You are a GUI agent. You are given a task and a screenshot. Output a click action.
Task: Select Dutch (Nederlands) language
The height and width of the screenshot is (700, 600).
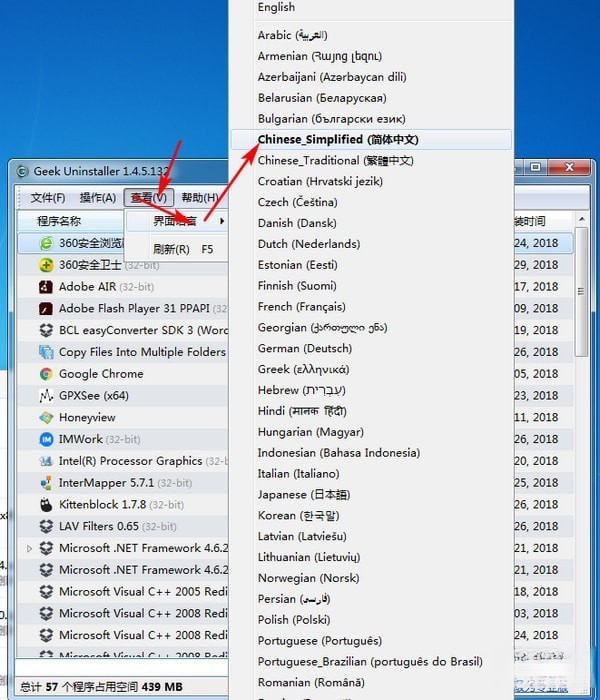click(371, 244)
